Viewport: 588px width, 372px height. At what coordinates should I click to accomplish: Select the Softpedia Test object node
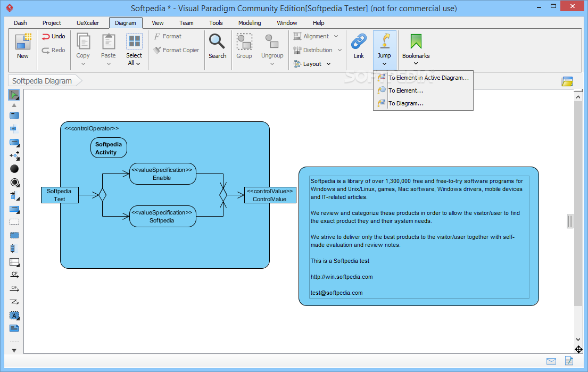click(x=60, y=195)
